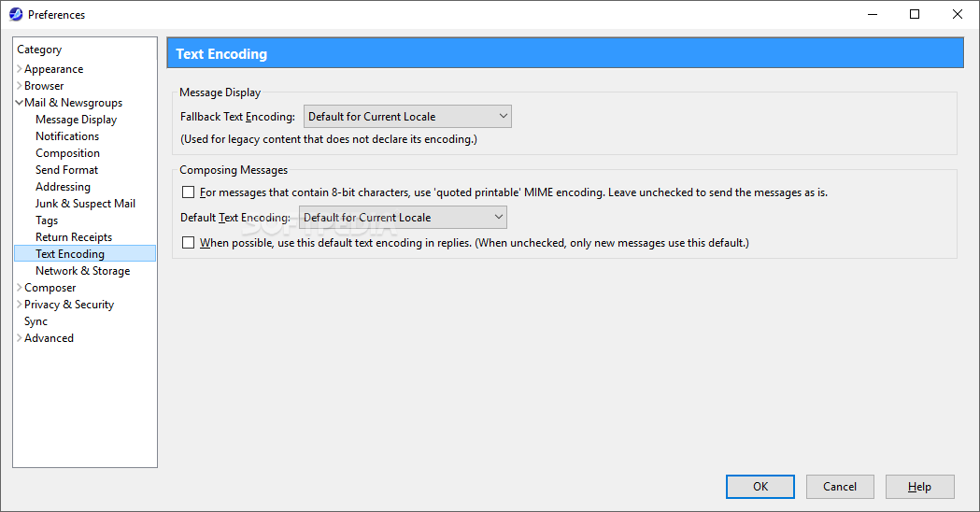Select the Mail & Newsgroups label
Viewport: 980px width, 512px height.
(x=73, y=103)
